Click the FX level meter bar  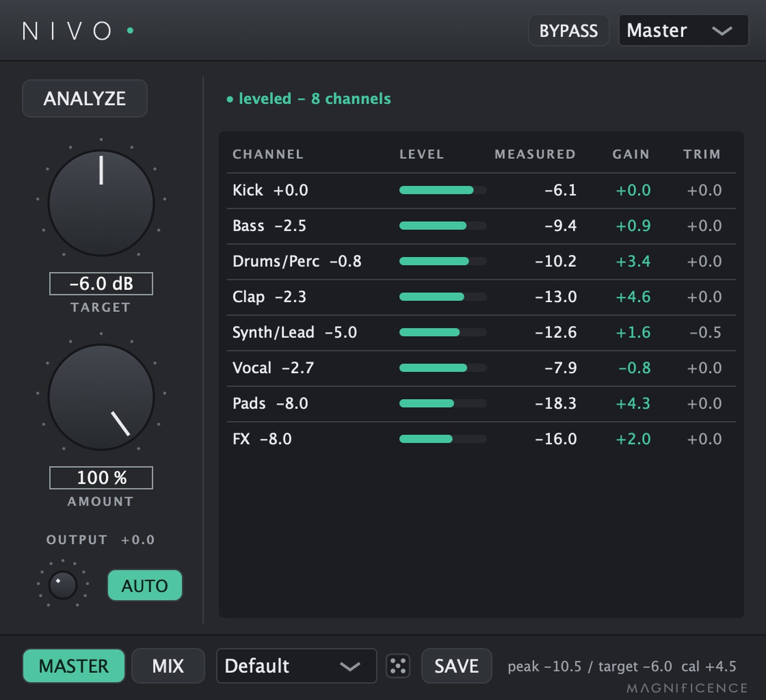click(x=443, y=439)
